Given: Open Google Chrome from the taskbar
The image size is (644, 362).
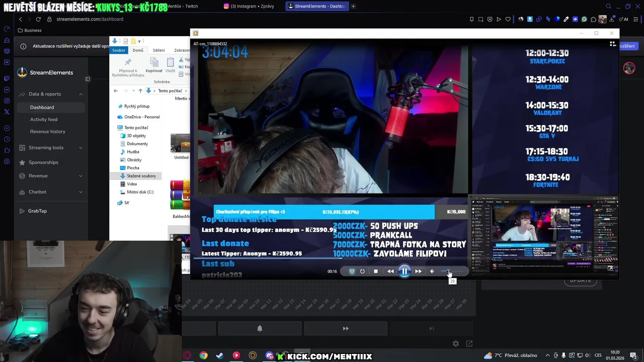Looking at the screenshot, I should pos(203,355).
